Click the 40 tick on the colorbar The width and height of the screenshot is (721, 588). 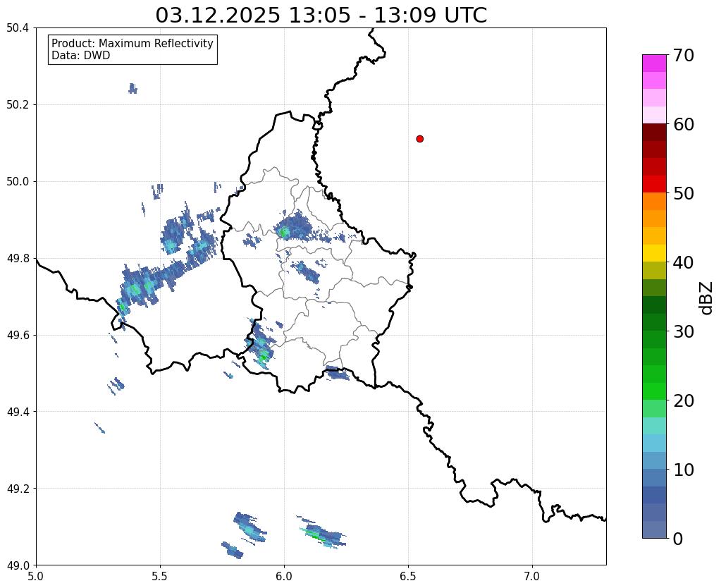pos(684,262)
